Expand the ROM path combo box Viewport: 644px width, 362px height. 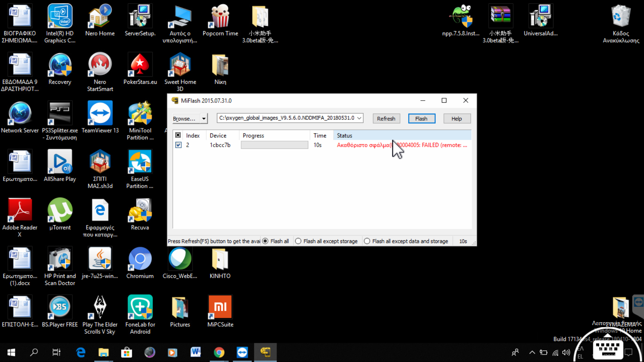click(x=359, y=118)
